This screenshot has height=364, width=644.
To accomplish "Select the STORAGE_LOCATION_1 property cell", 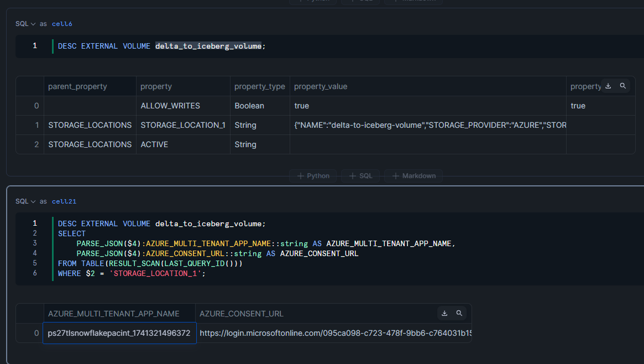I will pyautogui.click(x=183, y=125).
